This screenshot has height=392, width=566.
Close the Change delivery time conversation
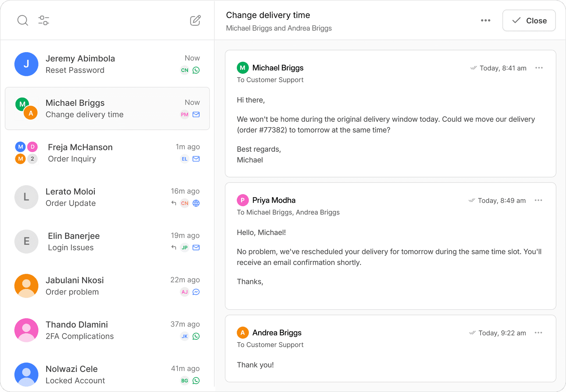(529, 20)
